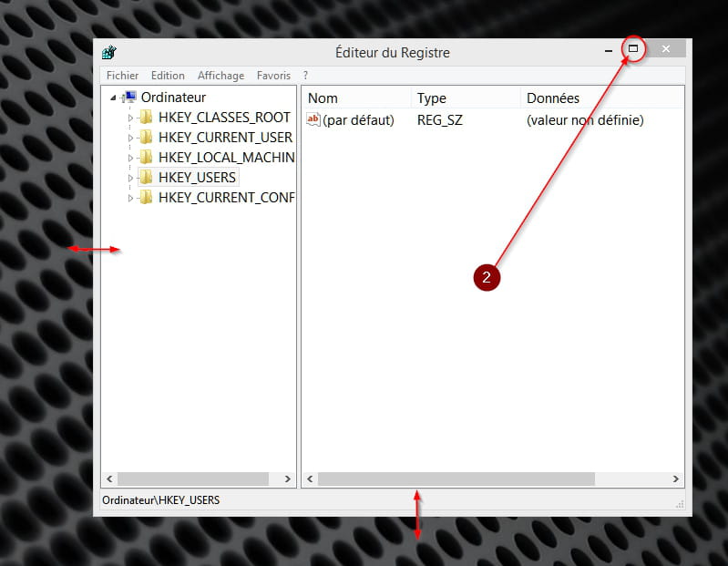Viewport: 728px width, 566px height.
Task: Sort by the Données column header
Action: [601, 98]
